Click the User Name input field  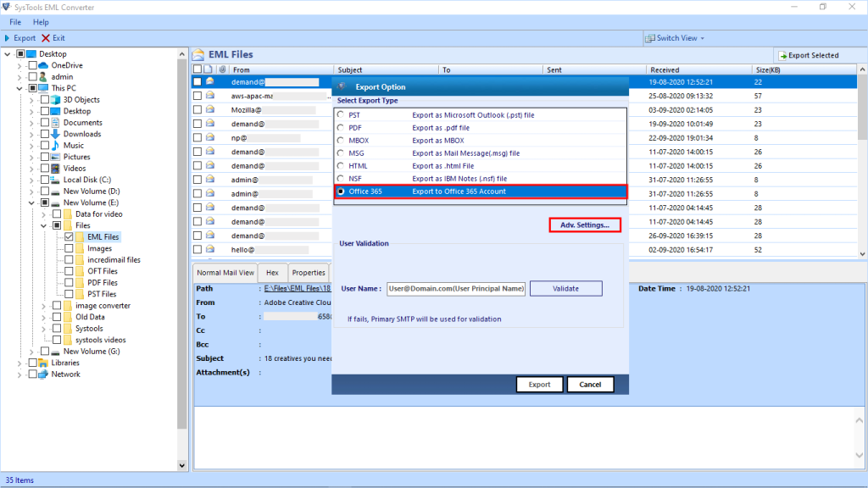click(455, 289)
